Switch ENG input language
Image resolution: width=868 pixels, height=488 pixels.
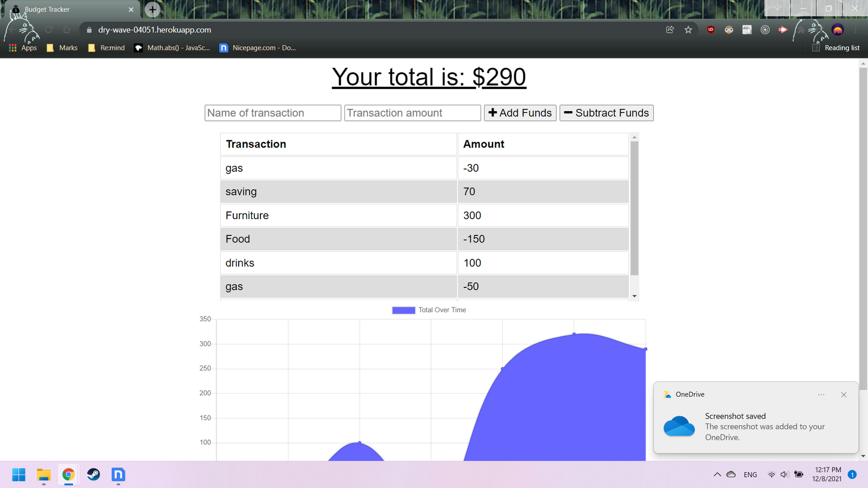pos(750,475)
